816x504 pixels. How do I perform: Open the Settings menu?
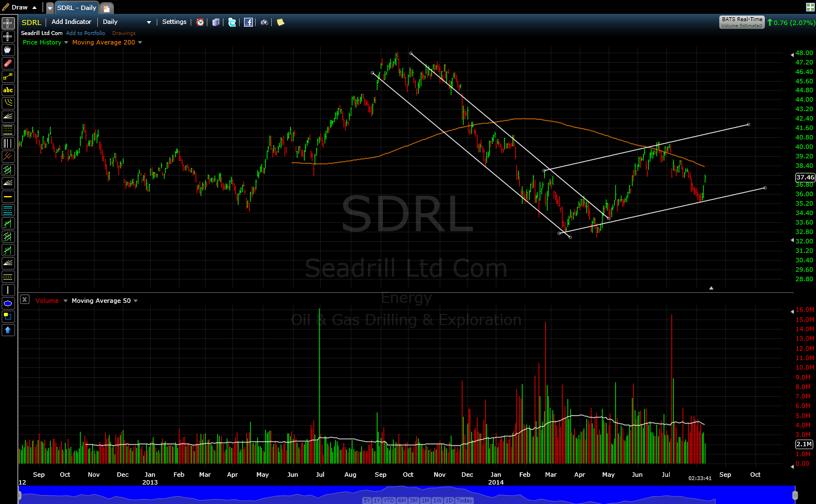tap(174, 22)
